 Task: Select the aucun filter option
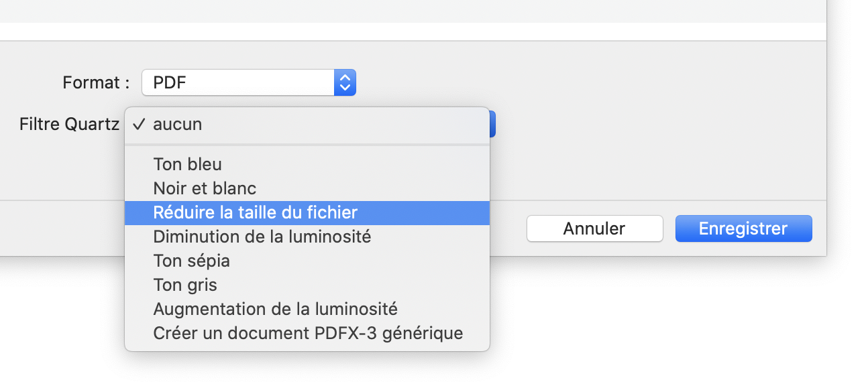point(177,124)
